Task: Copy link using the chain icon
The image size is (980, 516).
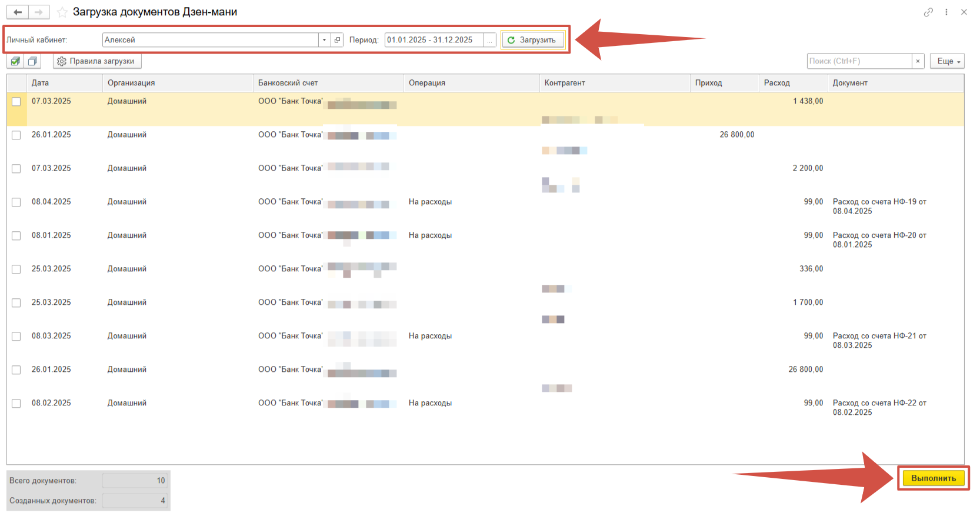Action: pos(928,12)
